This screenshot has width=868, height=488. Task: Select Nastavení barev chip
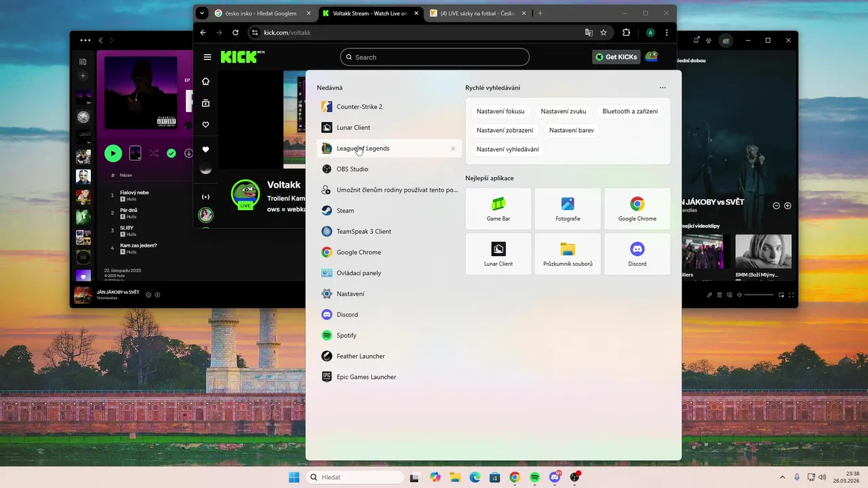tap(572, 130)
